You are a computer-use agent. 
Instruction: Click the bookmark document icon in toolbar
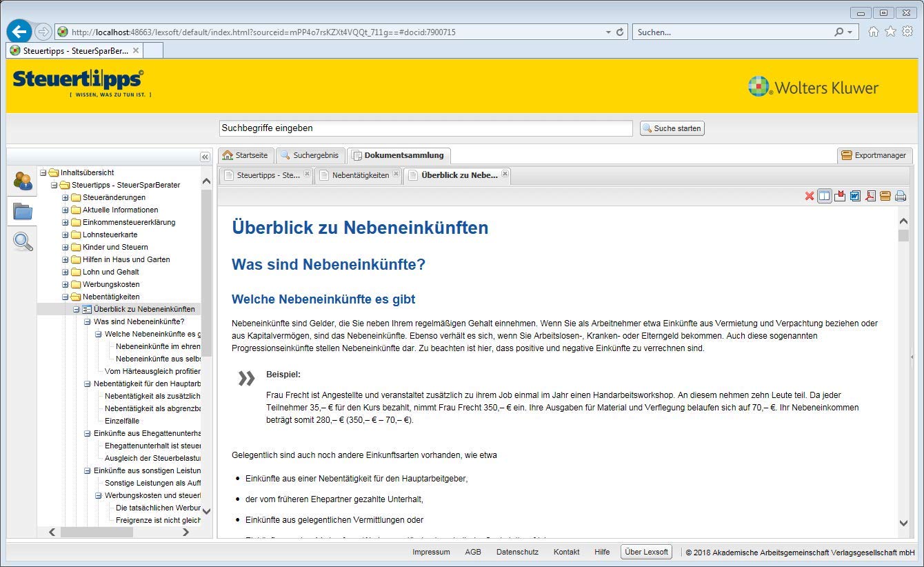pyautogui.click(x=840, y=197)
